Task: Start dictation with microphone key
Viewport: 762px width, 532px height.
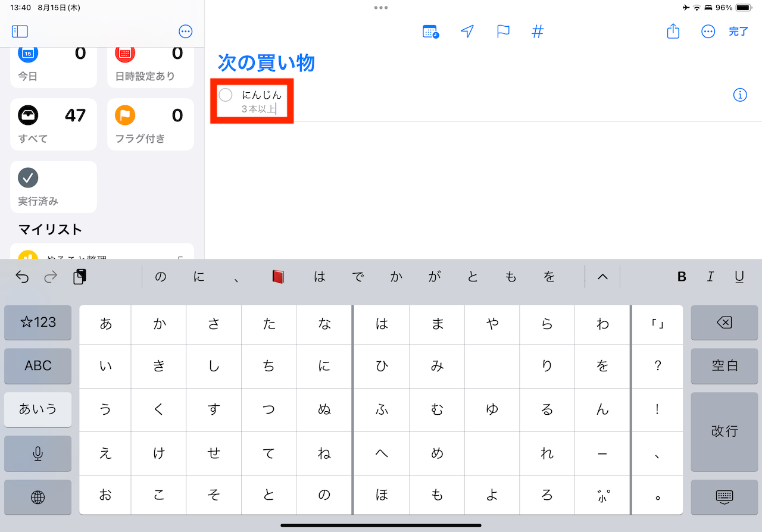Action: coord(38,453)
